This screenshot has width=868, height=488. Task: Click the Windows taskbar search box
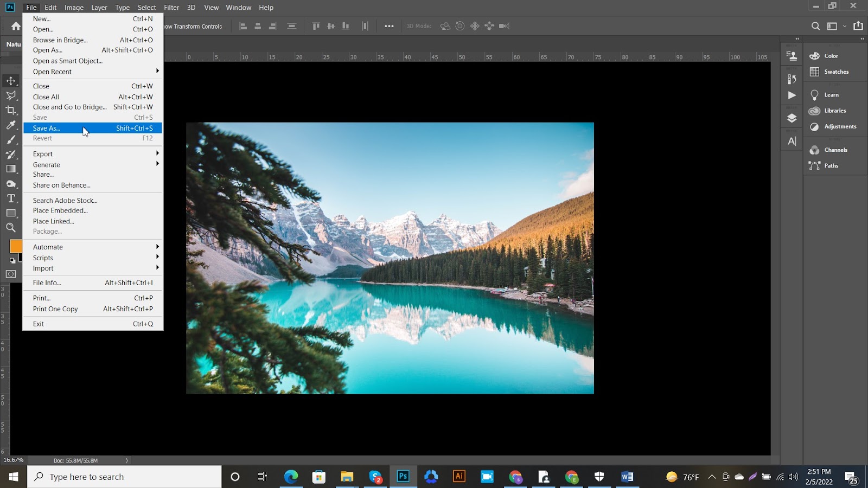(124, 477)
